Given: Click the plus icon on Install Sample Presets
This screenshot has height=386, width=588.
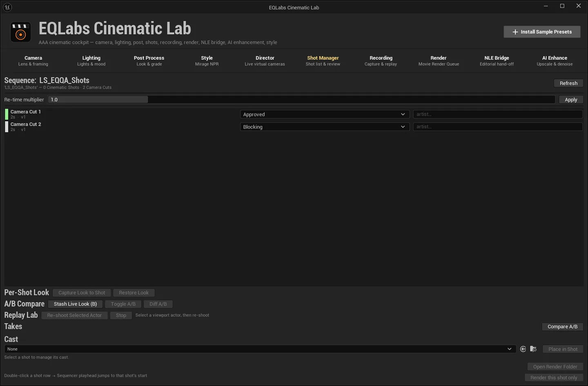Looking at the screenshot, I should tap(515, 32).
